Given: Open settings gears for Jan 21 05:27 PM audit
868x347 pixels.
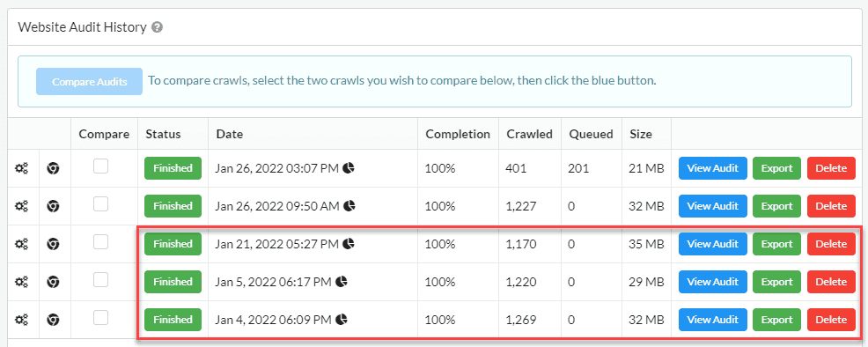Looking at the screenshot, I should point(22,243).
